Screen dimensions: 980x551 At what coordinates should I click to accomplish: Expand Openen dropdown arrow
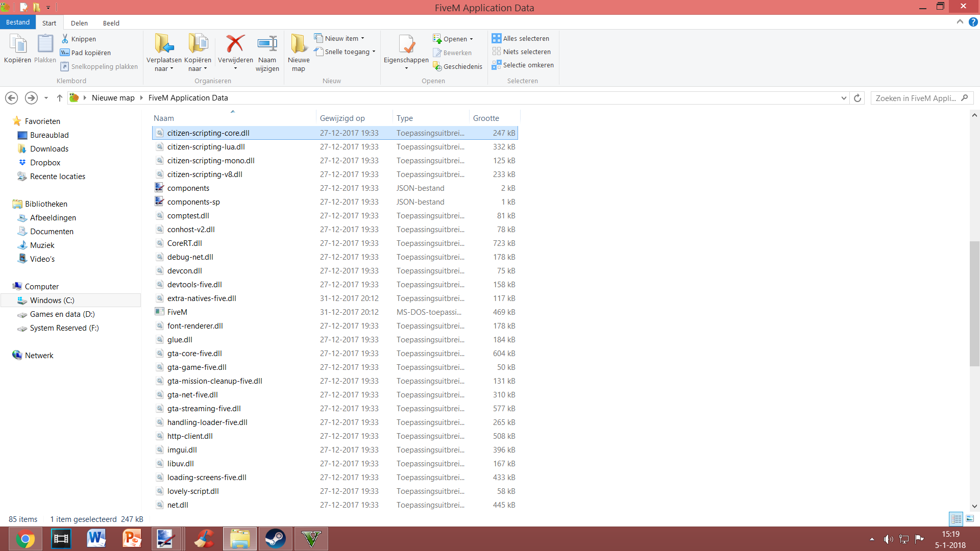471,39
